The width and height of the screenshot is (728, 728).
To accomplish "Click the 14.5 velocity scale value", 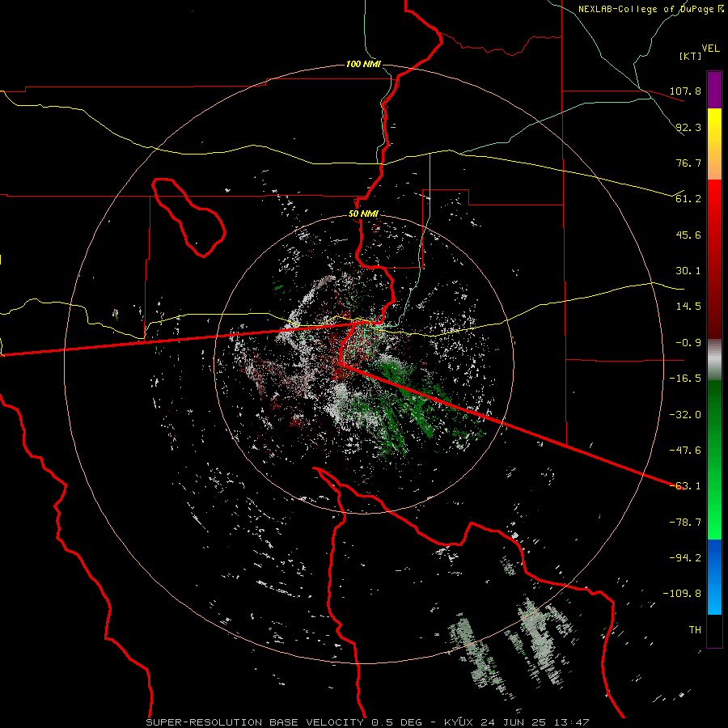I will 688,307.
